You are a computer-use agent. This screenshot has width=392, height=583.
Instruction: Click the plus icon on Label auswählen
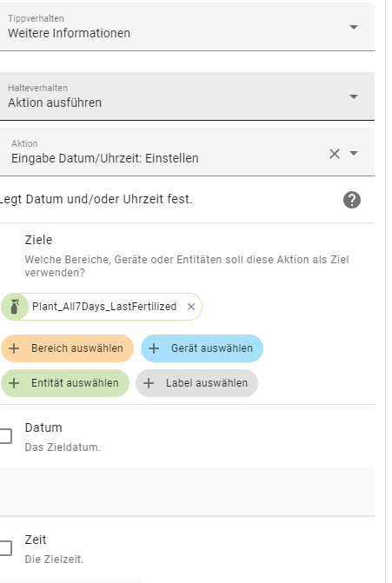pos(149,383)
